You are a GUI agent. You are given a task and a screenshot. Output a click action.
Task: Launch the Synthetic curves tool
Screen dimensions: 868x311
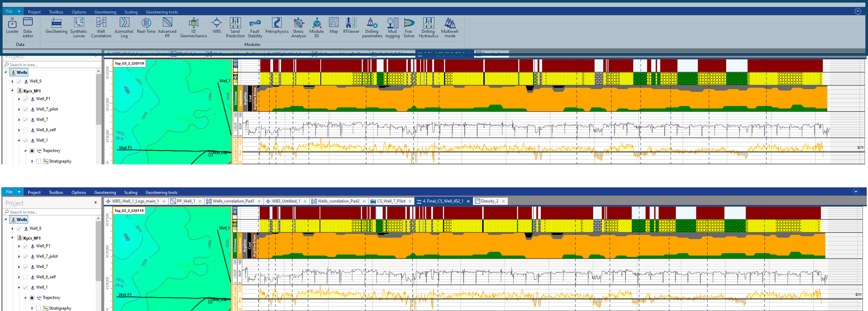coord(79,27)
